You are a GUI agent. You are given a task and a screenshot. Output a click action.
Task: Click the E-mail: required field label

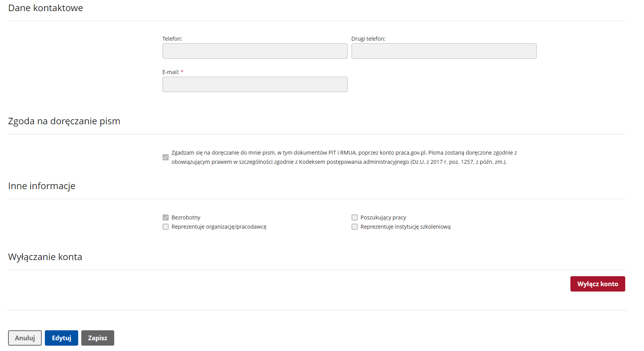pos(173,72)
